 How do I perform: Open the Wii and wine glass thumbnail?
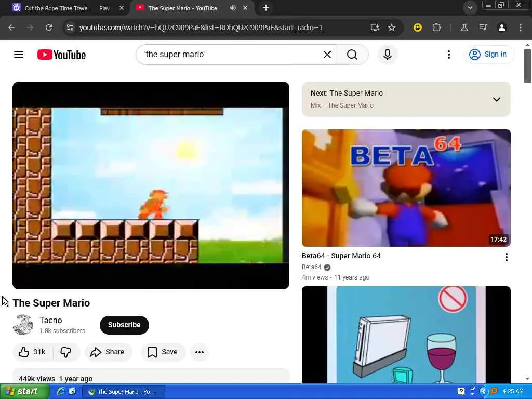(x=406, y=335)
